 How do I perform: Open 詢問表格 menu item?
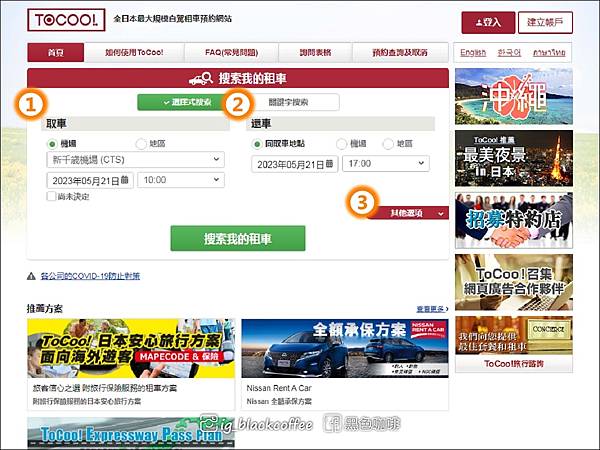[x=315, y=52]
